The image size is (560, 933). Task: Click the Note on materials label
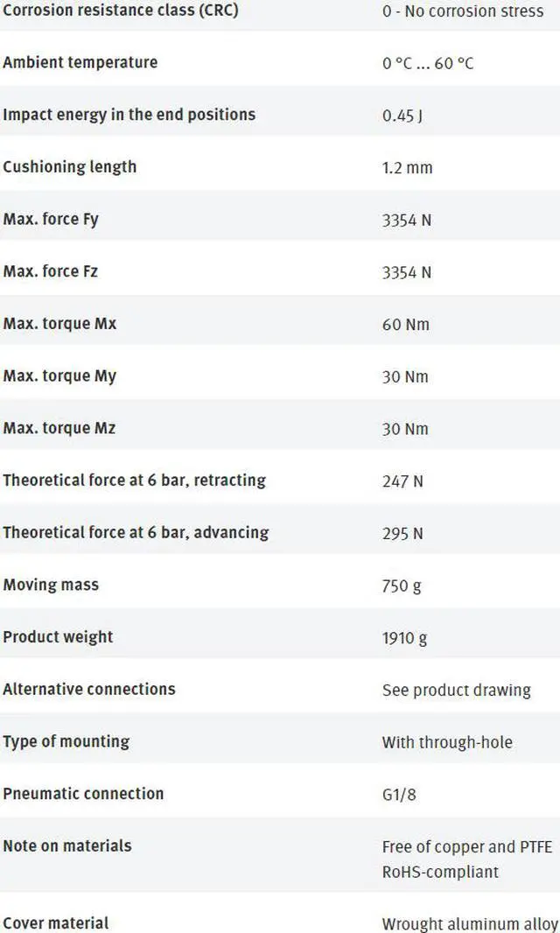coord(67,845)
